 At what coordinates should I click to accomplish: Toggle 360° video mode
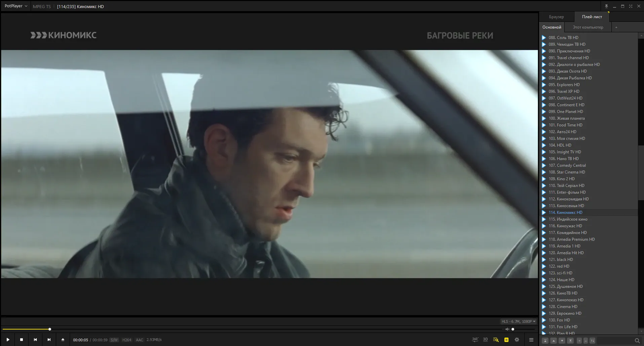(475, 340)
